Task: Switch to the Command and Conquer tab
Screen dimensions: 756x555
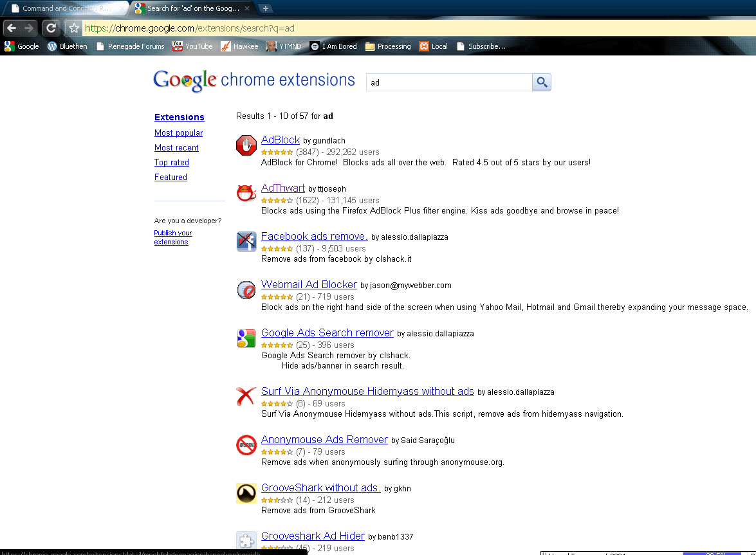Action: (64, 8)
